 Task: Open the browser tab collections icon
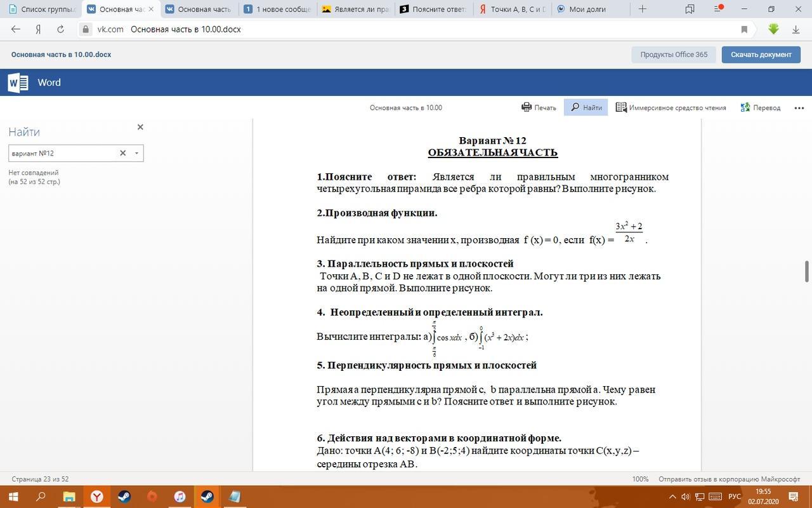click(690, 9)
